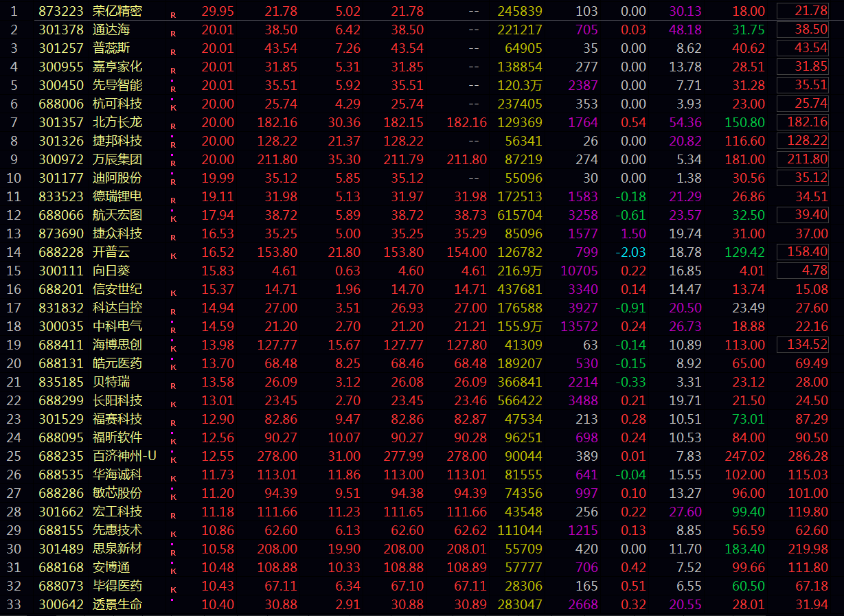This screenshot has height=616, width=844.
Task: Click the K marker beside 信安世纪
Action: (173, 293)
